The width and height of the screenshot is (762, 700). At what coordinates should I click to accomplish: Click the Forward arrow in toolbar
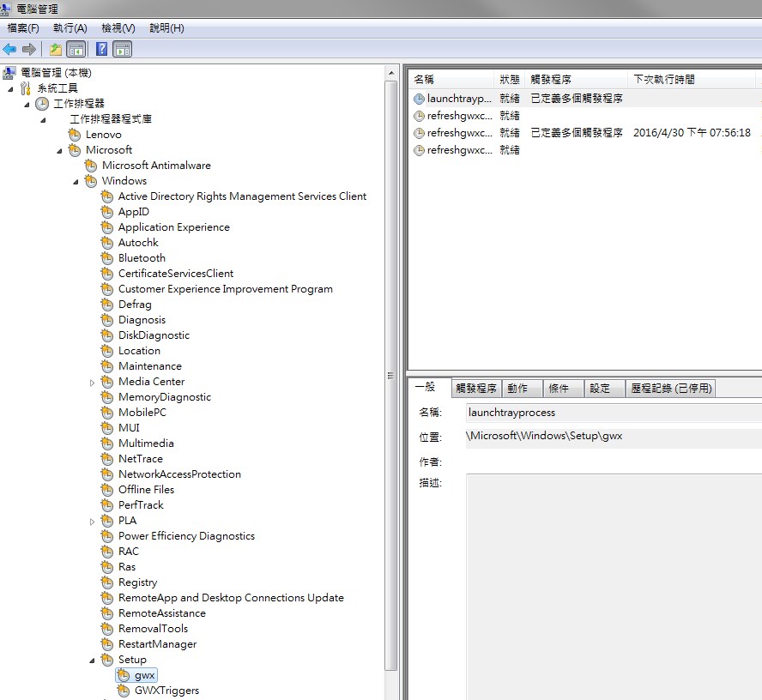[x=29, y=49]
